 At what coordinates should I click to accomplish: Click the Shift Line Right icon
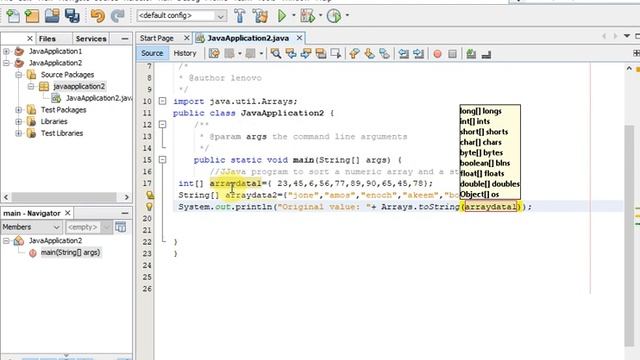coord(419,53)
